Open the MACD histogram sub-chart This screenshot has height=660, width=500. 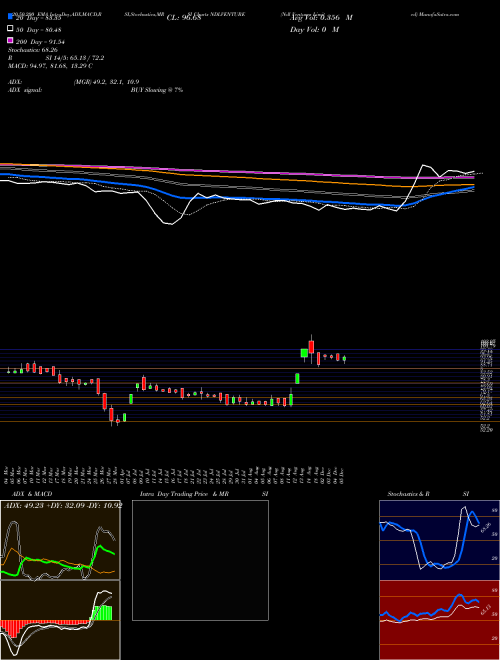point(60,620)
